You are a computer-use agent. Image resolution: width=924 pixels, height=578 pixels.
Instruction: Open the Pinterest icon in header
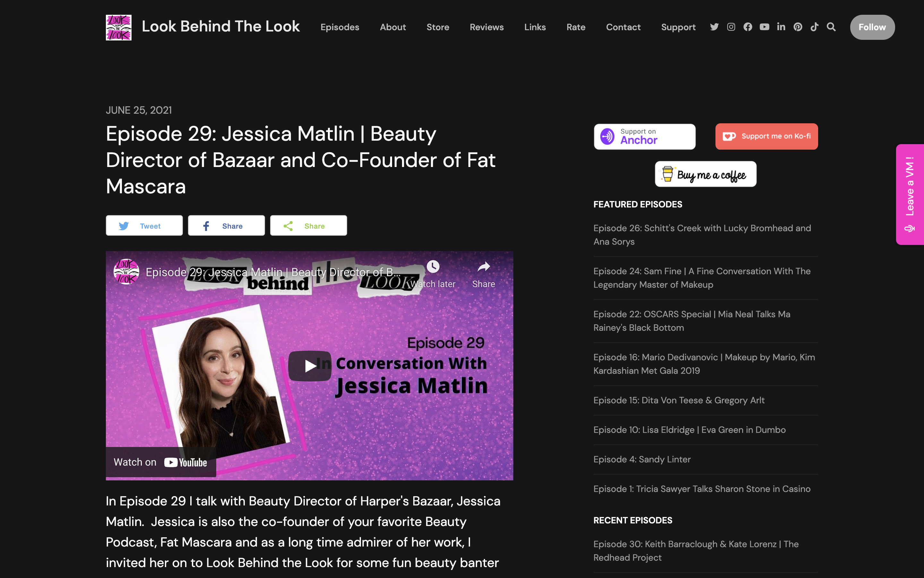click(798, 27)
